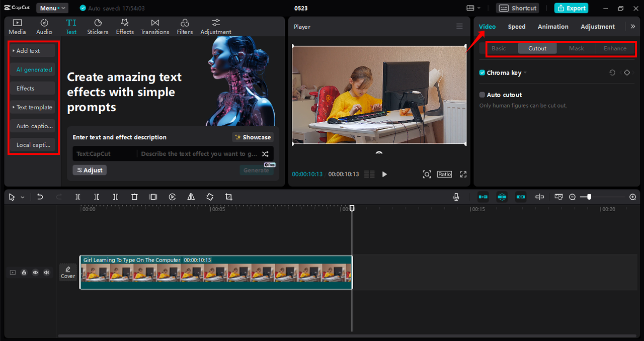
Task: Open the Player panel menu icon
Action: pos(459,26)
